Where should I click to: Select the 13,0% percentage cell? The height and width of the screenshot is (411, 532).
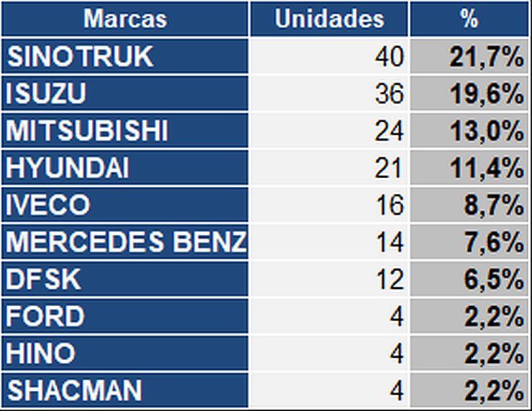pos(486,131)
